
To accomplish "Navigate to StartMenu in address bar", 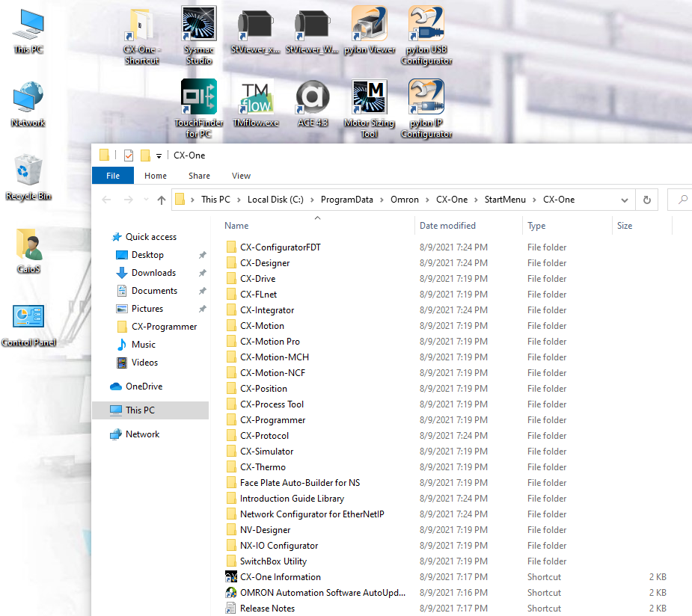I will [x=505, y=200].
